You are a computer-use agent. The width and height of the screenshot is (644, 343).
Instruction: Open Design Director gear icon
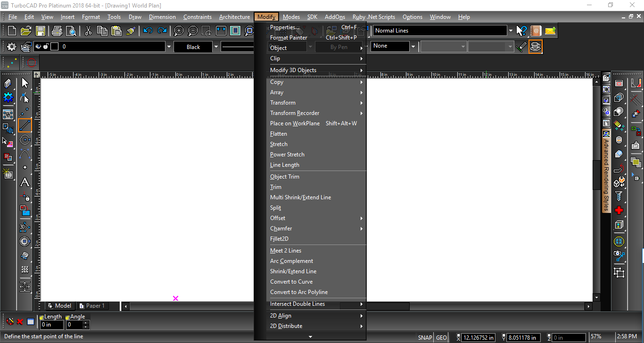(x=11, y=47)
